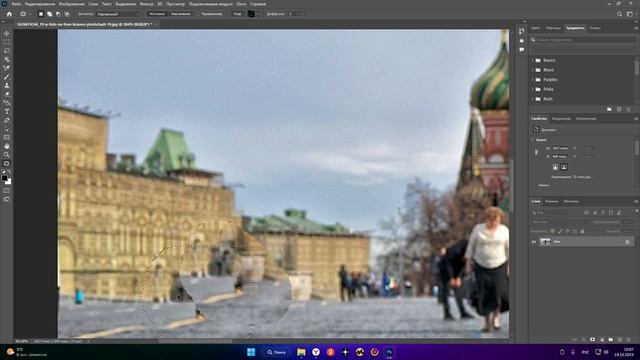640x360 pixels.
Task: Select the Rectangle shape tool
Action: [7, 138]
